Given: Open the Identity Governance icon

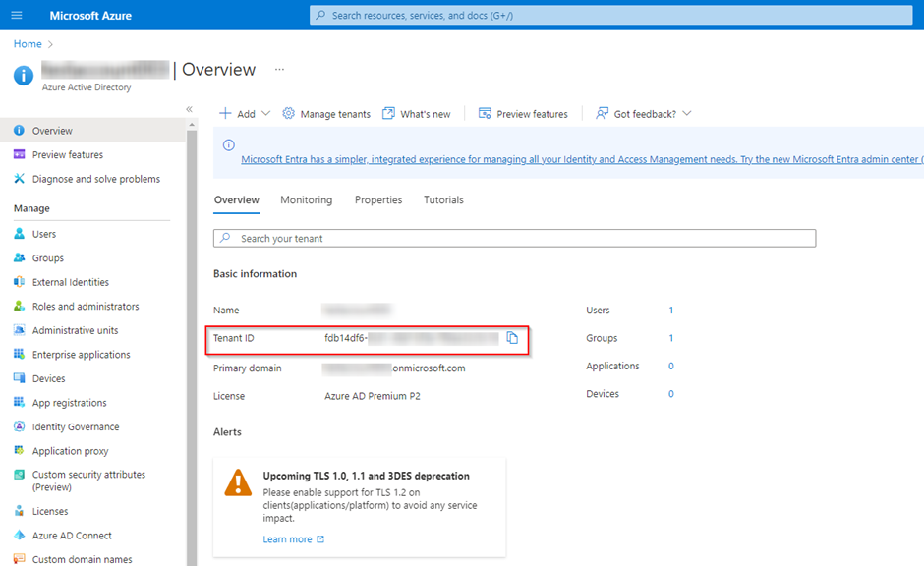Looking at the screenshot, I should point(19,426).
